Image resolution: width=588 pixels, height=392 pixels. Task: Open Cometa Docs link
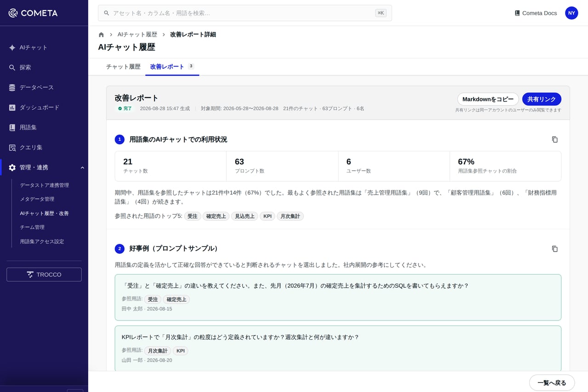click(x=536, y=13)
